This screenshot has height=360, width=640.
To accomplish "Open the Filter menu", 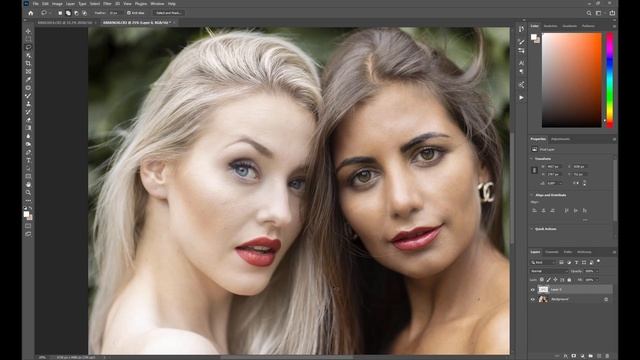I will [107, 4].
